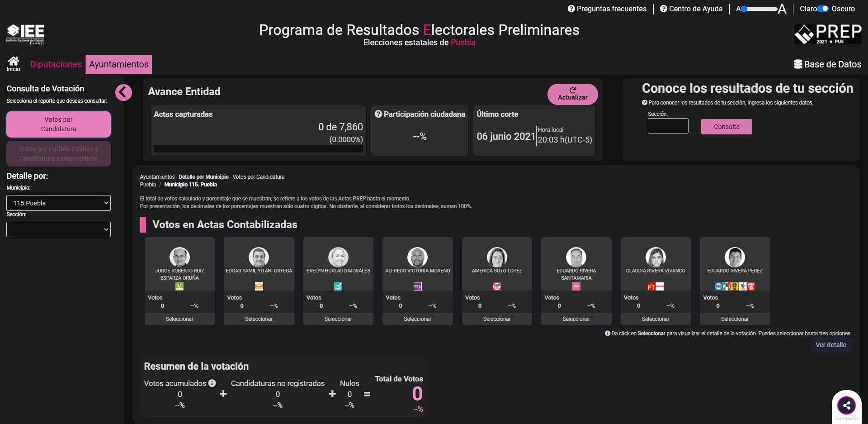Open the Sección dropdown
Screen dimensions: 868x424
[x=58, y=229]
